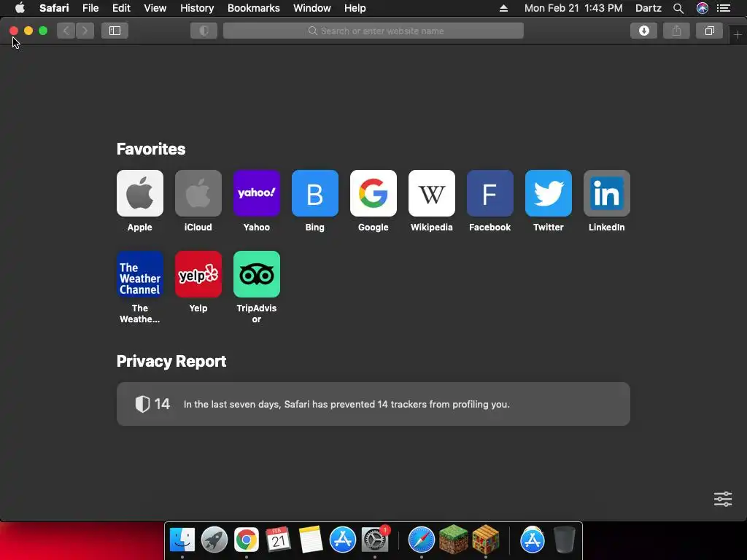Open Launchpad from the Dock
Image resolution: width=747 pixels, height=560 pixels.
point(214,540)
